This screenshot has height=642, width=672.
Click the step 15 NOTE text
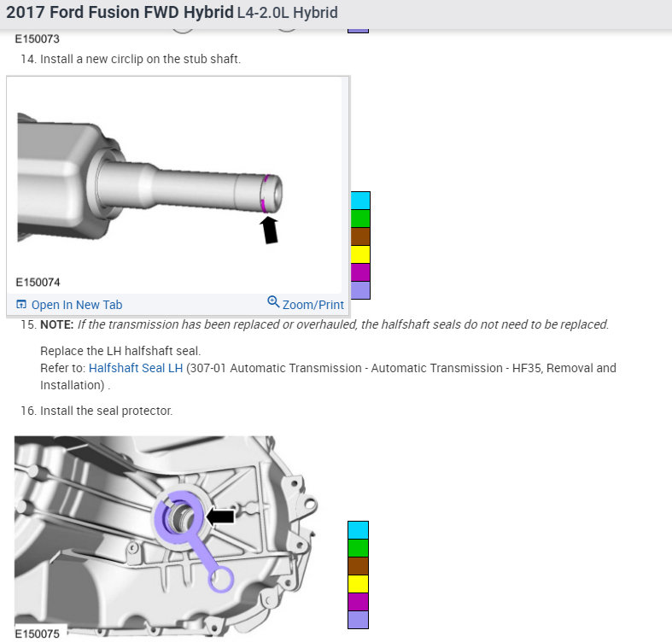[324, 325]
